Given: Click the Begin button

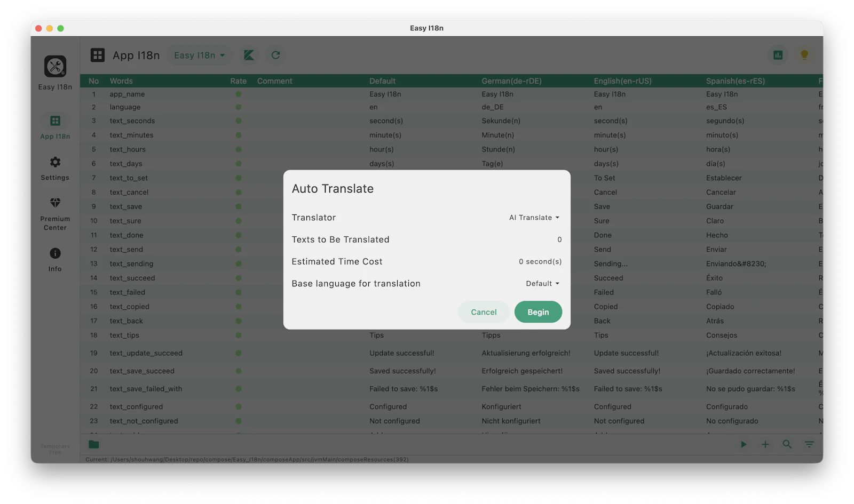Looking at the screenshot, I should pyautogui.click(x=538, y=312).
